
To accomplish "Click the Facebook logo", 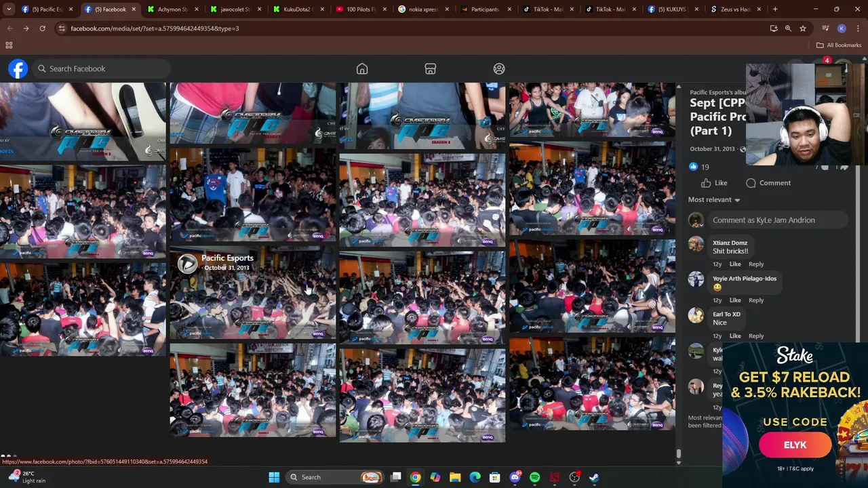I will [18, 68].
